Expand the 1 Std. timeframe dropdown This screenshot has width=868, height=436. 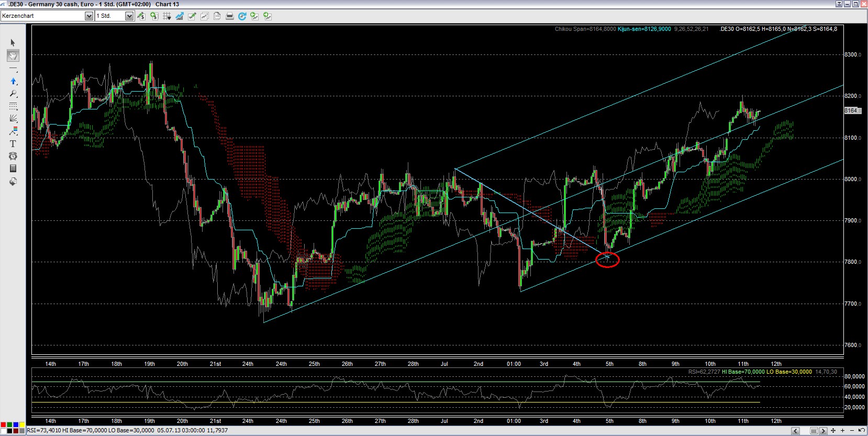tap(129, 16)
